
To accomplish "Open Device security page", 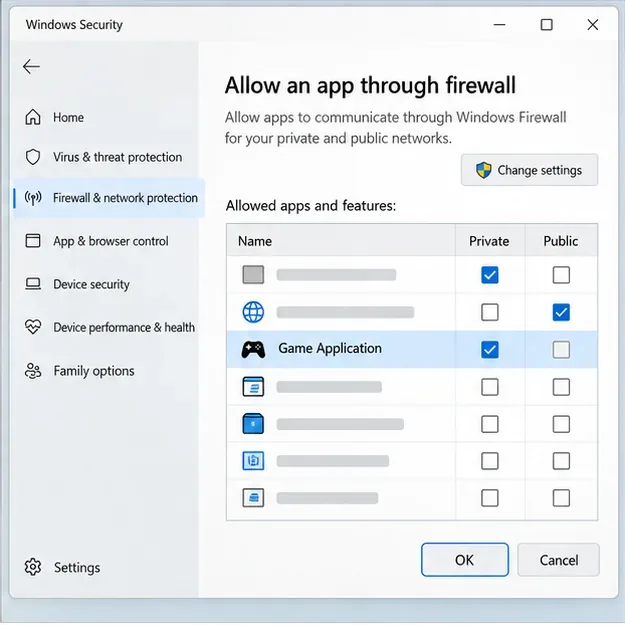I will (x=91, y=284).
